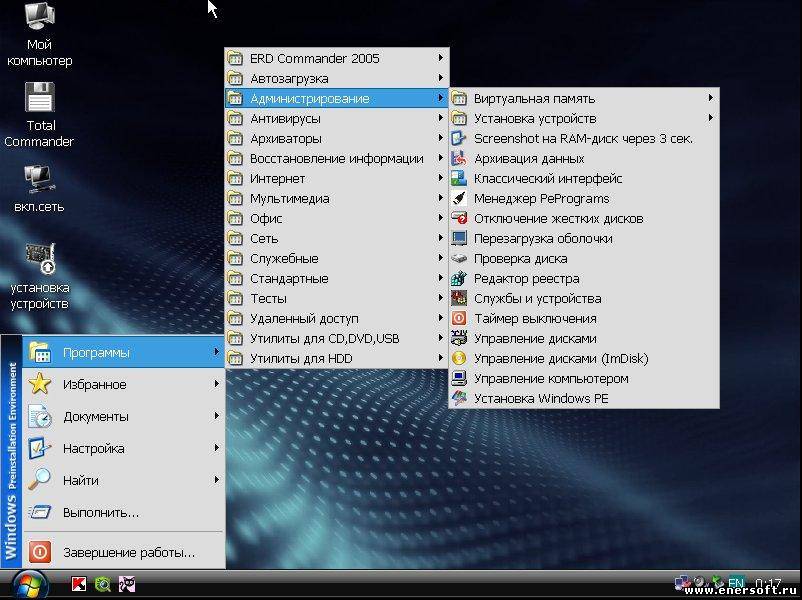Open Утилиты для CD,DVD,USB menu entry
The height and width of the screenshot is (600, 802).
pos(337,338)
